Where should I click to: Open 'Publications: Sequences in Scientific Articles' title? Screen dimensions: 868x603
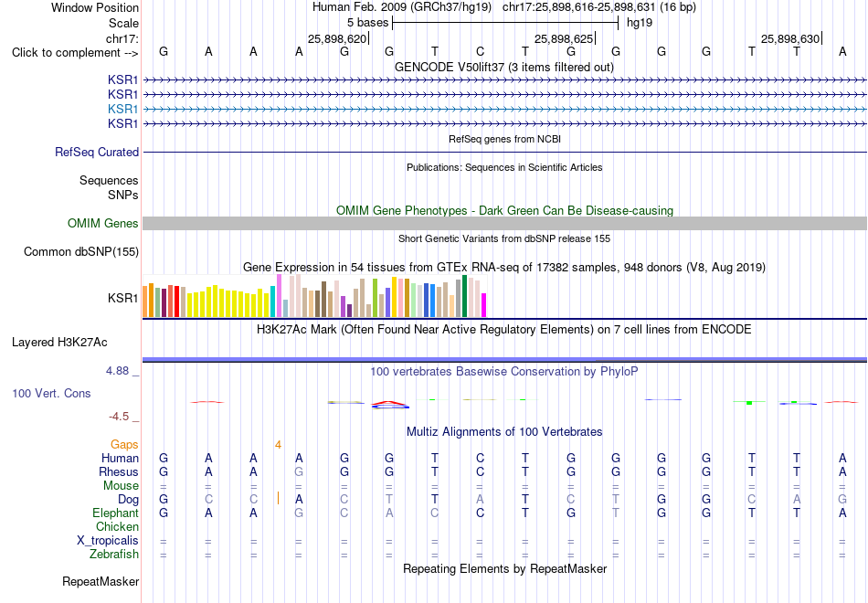[x=504, y=167]
